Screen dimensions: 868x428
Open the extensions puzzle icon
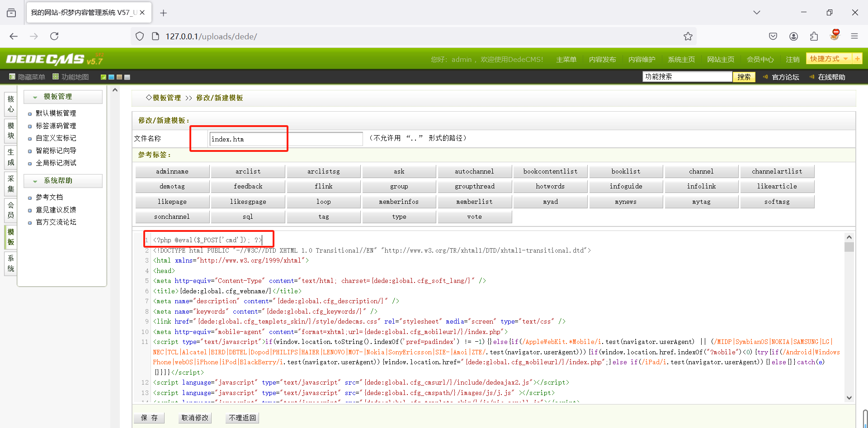[814, 36]
